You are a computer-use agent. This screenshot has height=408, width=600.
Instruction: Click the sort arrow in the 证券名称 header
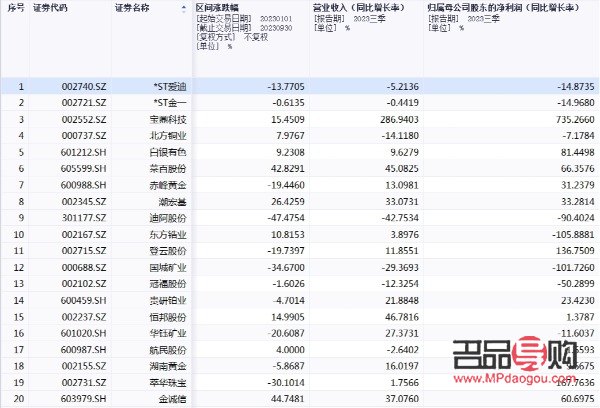pos(184,9)
